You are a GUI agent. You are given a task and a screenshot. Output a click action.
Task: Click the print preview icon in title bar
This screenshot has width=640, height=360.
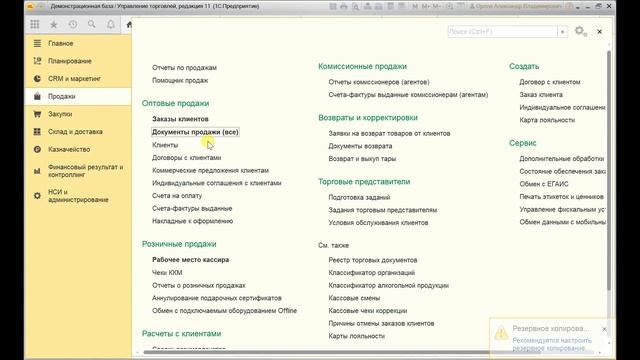tap(355, 6)
